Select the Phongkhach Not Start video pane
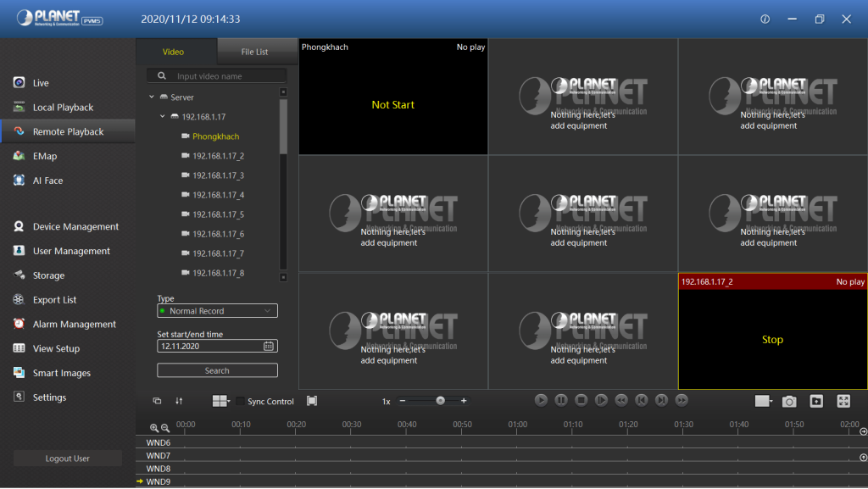The image size is (868, 489). 393,97
